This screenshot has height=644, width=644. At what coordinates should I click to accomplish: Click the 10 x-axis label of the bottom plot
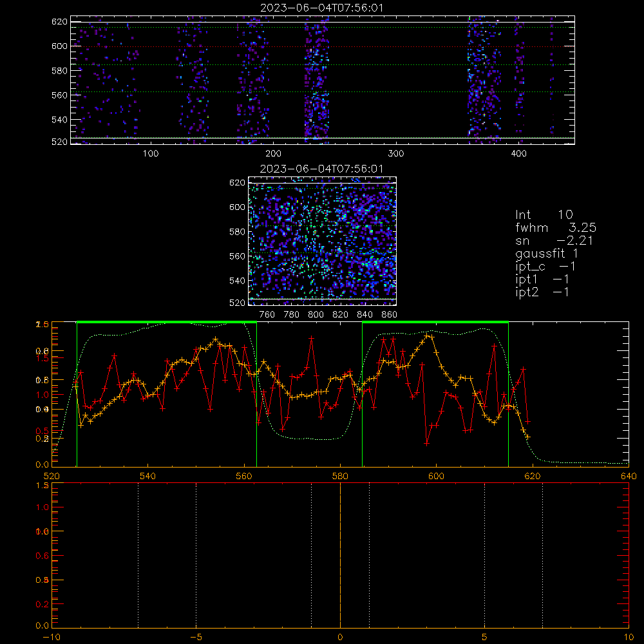(629, 637)
